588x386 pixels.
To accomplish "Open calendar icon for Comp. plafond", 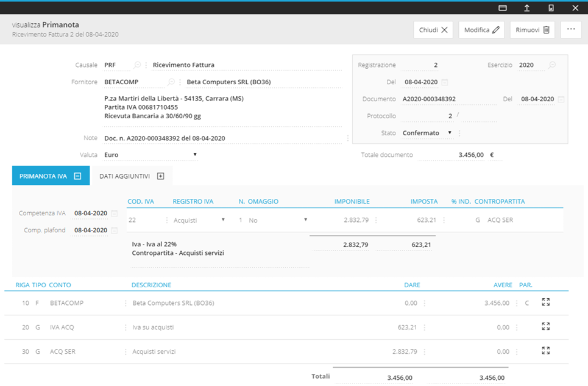I will [x=115, y=231].
